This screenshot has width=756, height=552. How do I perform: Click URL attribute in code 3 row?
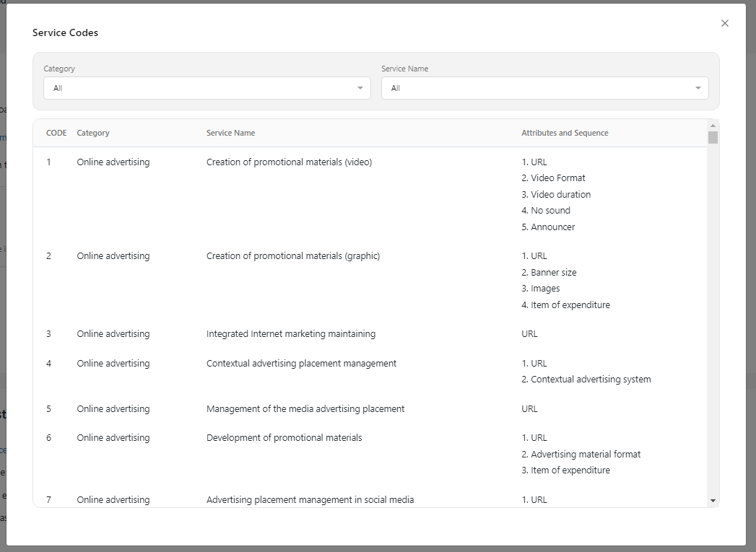[529, 334]
